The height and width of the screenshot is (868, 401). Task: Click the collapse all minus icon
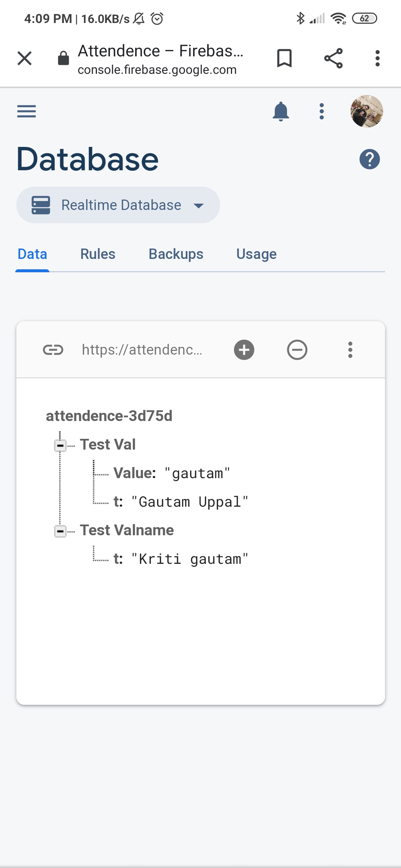pos(297,350)
